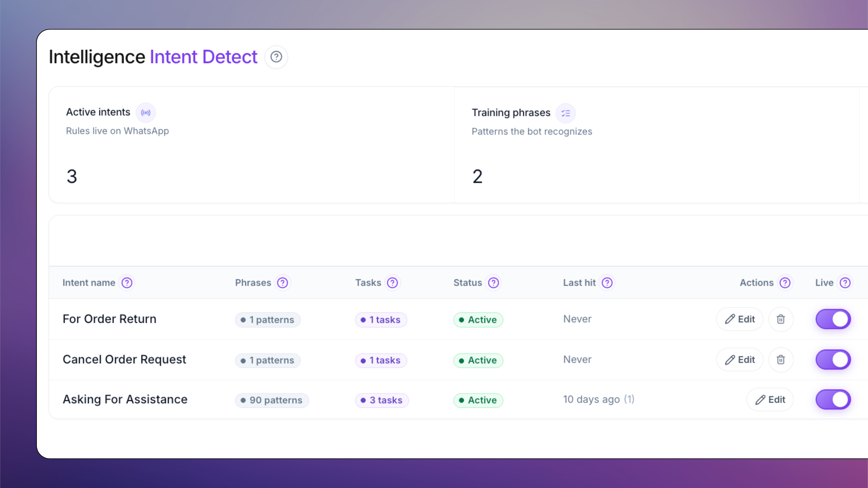Click 1 patterns badge for For Order Return

[268, 320]
